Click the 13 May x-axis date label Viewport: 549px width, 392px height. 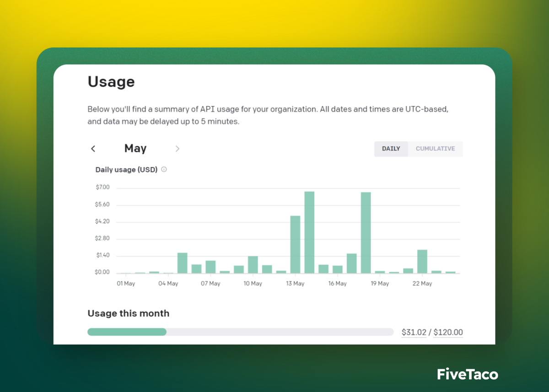295,284
